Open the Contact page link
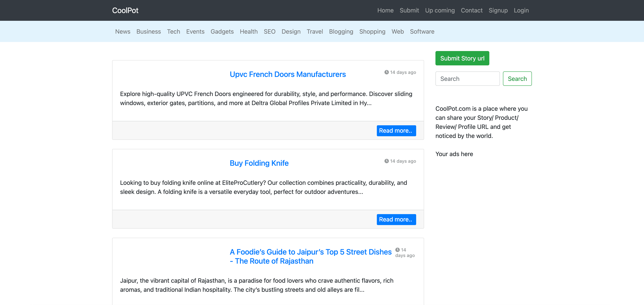The image size is (644, 305). pyautogui.click(x=472, y=11)
